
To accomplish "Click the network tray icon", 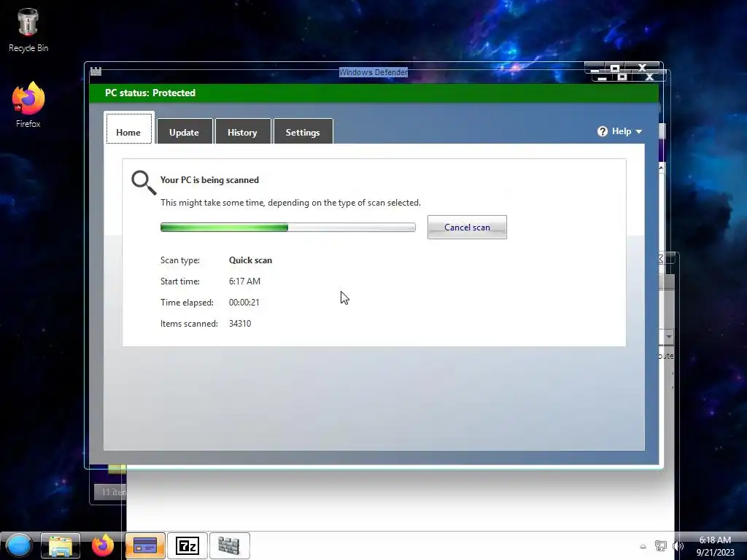I will [x=660, y=545].
